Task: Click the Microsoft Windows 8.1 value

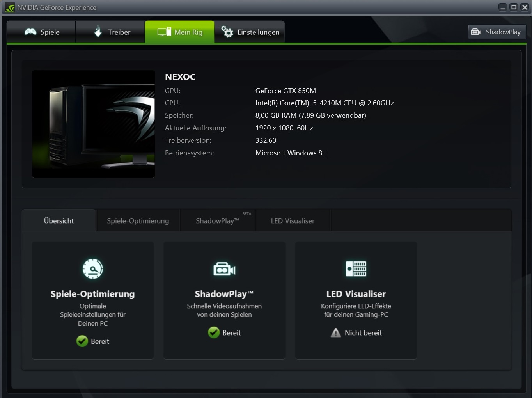Action: (291, 153)
